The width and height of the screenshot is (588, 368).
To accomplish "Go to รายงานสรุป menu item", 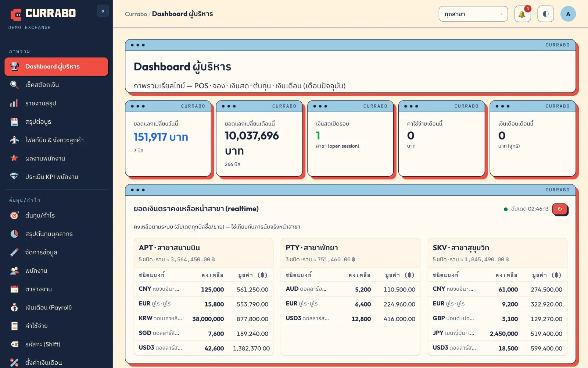I will coord(56,103).
